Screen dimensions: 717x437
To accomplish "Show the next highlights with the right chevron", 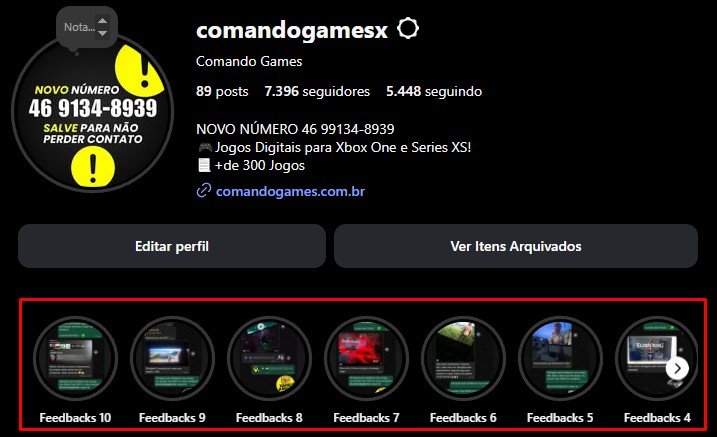I will pos(677,368).
